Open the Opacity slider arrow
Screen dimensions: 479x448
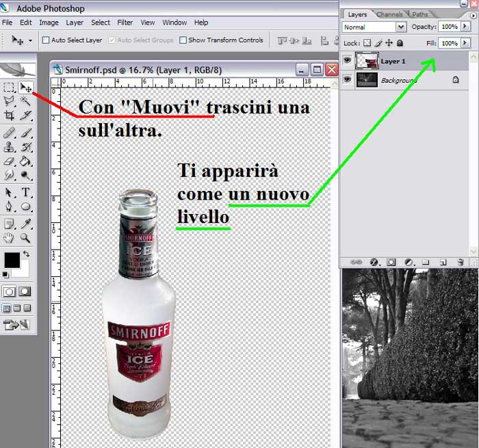click(x=465, y=26)
